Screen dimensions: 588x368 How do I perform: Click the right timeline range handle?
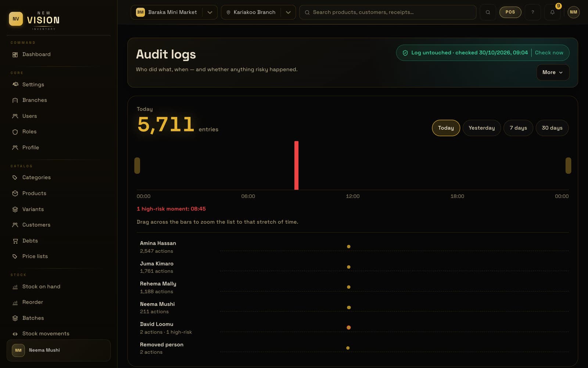coord(568,166)
